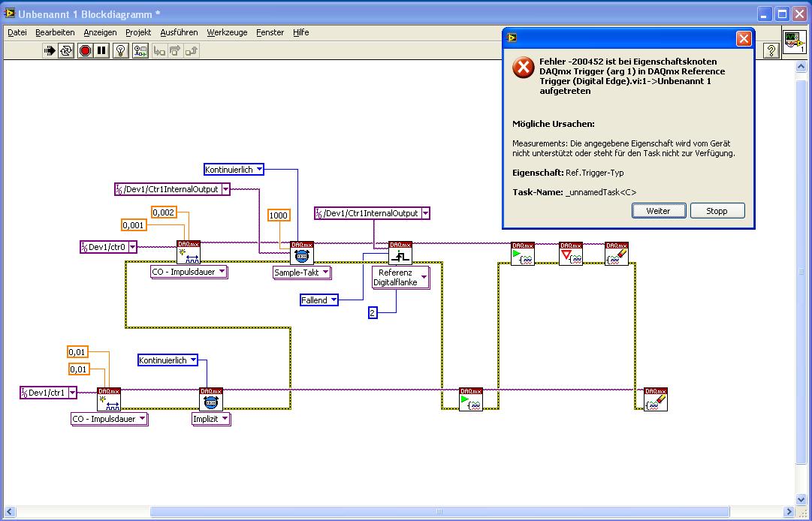The image size is (812, 521).
Task: Click the lower 0,01 constant
Action: [x=79, y=369]
